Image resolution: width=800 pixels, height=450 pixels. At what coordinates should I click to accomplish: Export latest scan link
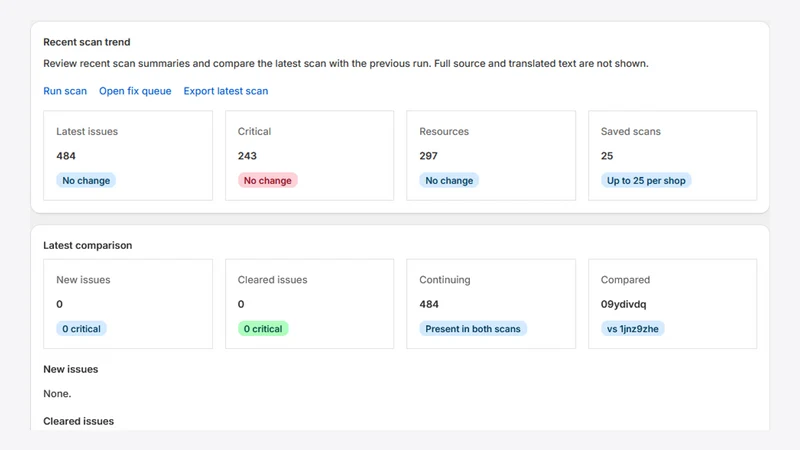tap(226, 91)
